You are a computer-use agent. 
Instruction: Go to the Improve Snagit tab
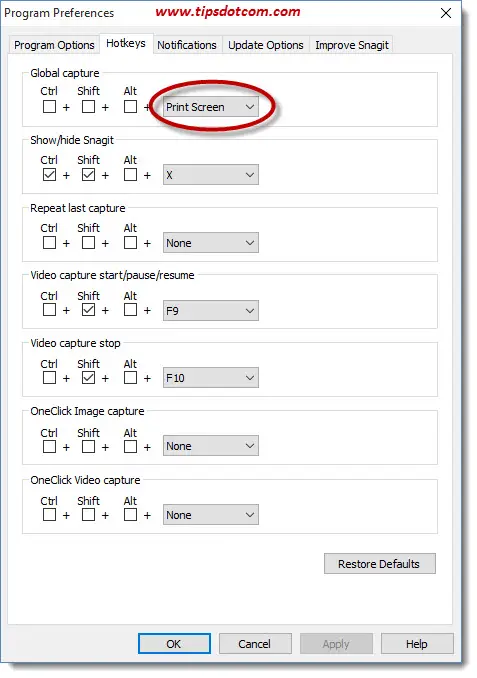[352, 45]
